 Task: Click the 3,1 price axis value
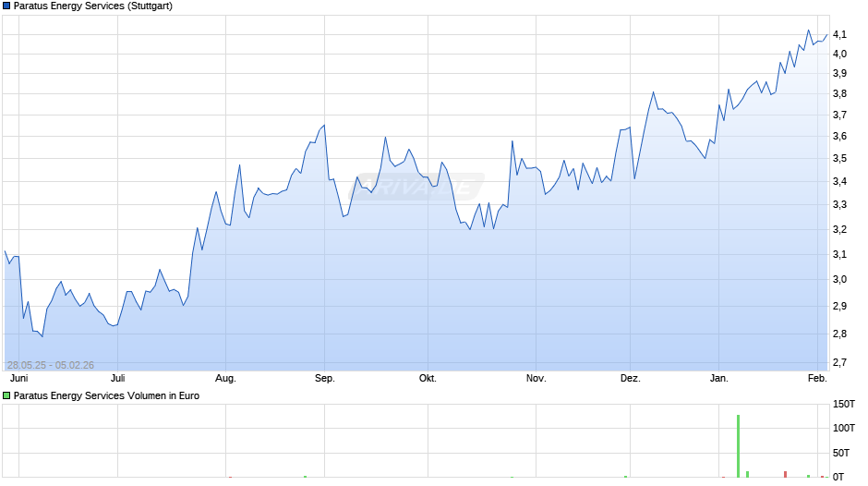click(839, 254)
